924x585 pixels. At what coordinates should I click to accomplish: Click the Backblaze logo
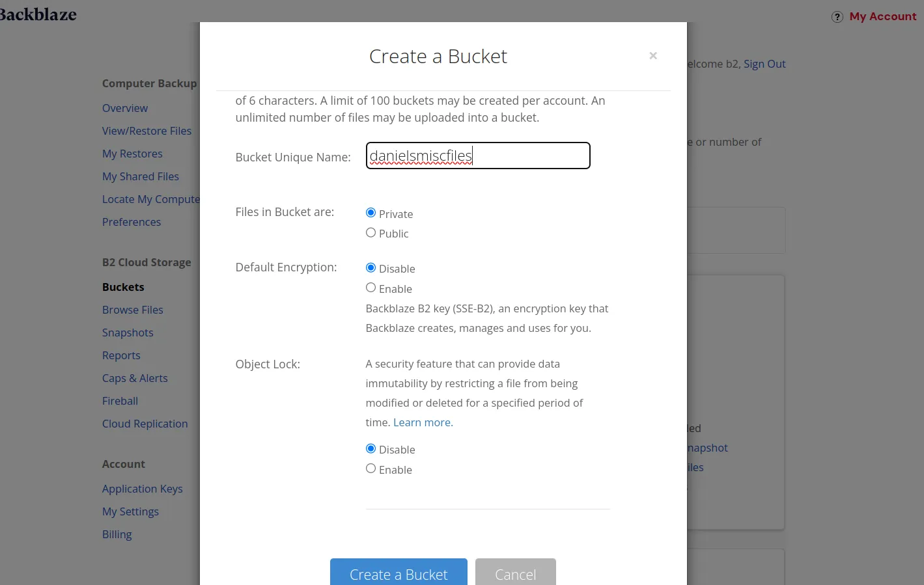[38, 14]
